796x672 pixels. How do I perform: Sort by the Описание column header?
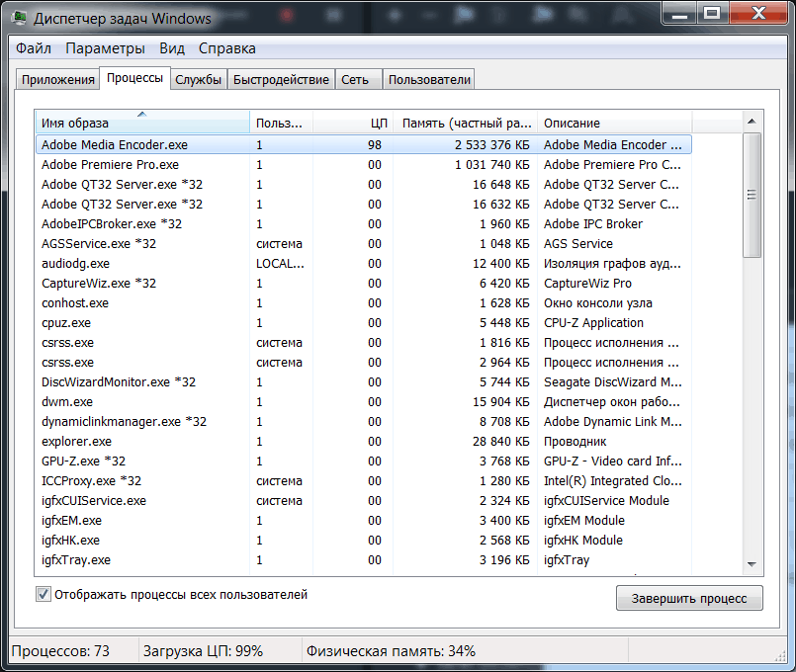(614, 123)
